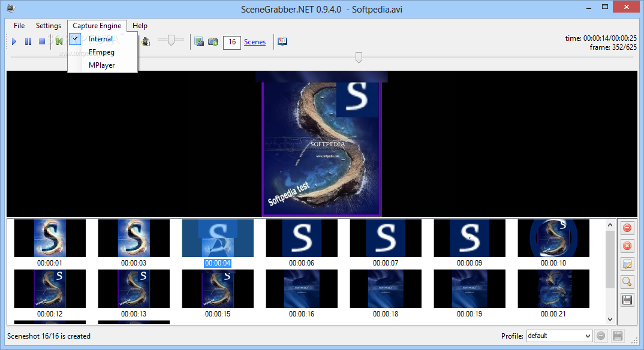
Task: Click the thumbnail list scrollbar thumb
Action: tap(610, 260)
